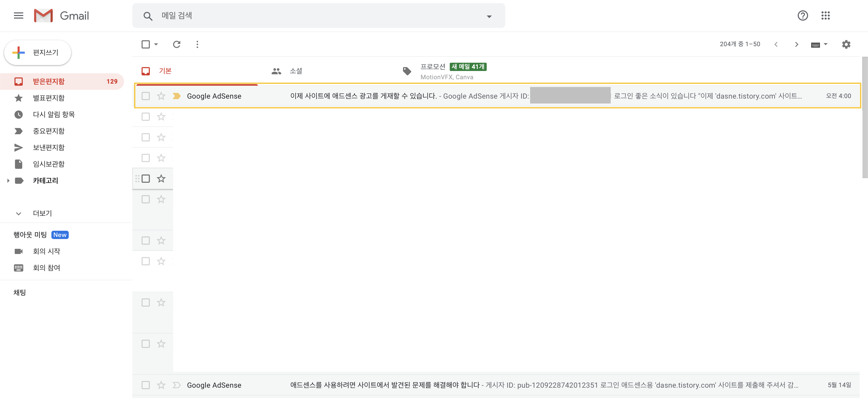Check the May 14 AdSense email checkbox
The height and width of the screenshot is (398, 868).
(x=145, y=385)
